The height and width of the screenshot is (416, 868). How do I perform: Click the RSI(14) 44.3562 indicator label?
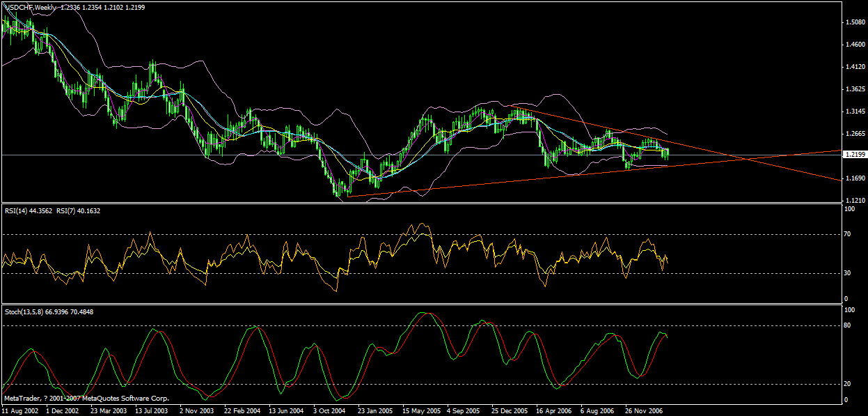click(x=29, y=210)
